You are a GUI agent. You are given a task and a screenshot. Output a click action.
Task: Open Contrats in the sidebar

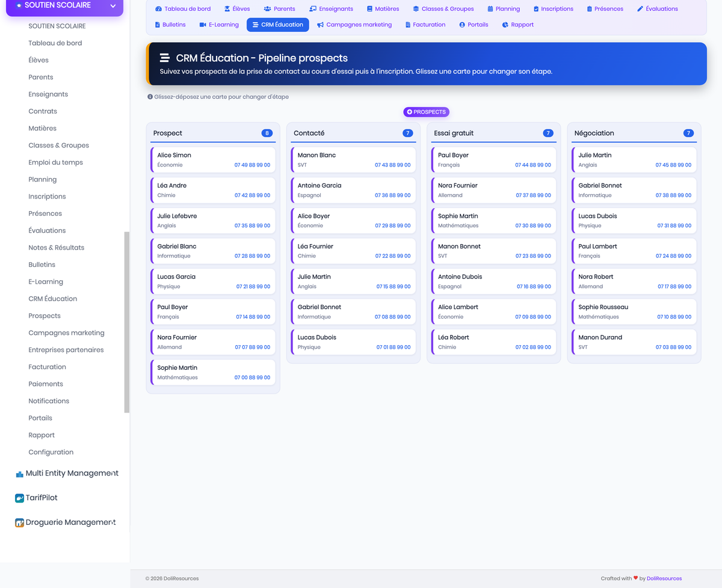pos(43,111)
